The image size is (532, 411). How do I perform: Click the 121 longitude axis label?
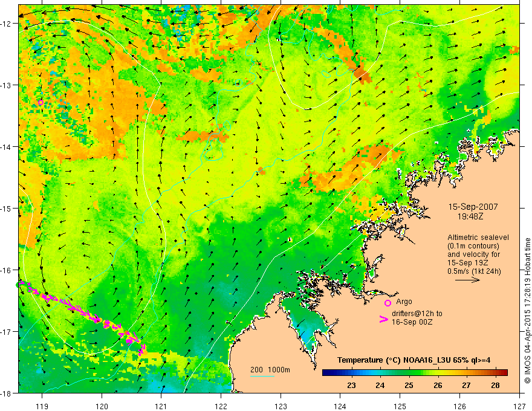click(161, 406)
